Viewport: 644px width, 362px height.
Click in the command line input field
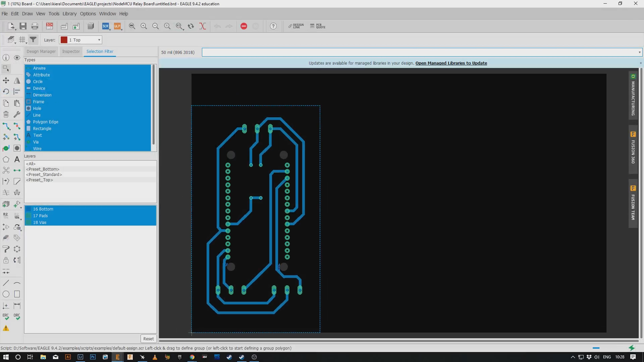[420, 52]
